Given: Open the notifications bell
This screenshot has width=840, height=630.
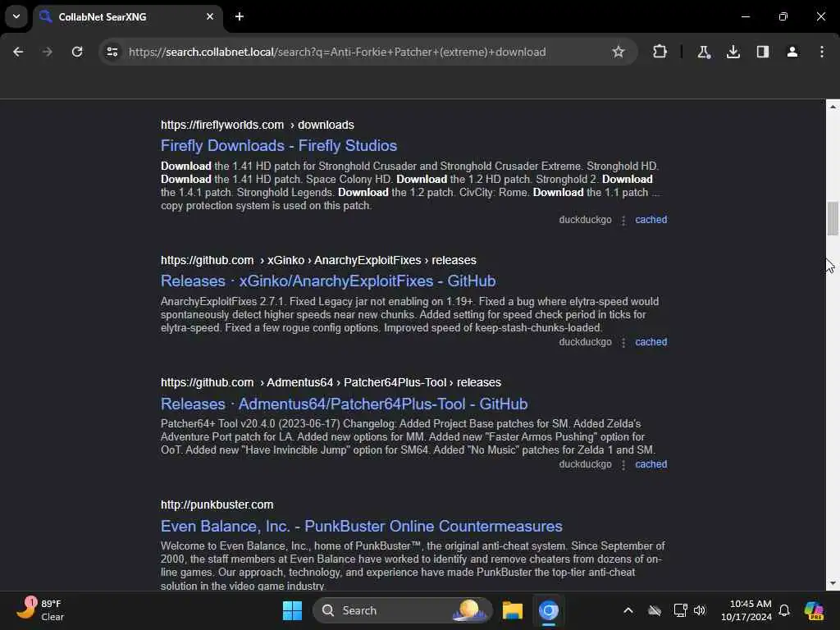Looking at the screenshot, I should pos(784,610).
